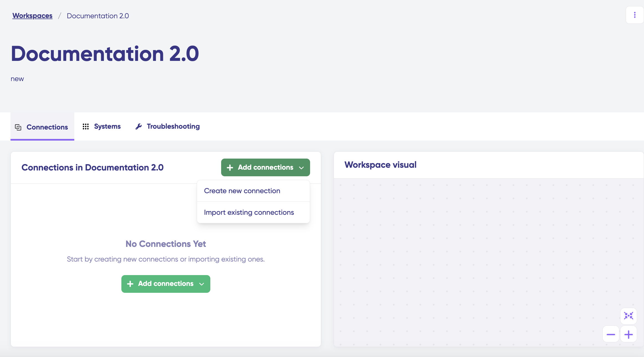Select Create new connection
Viewport: 644px width, 357px height.
[242, 191]
